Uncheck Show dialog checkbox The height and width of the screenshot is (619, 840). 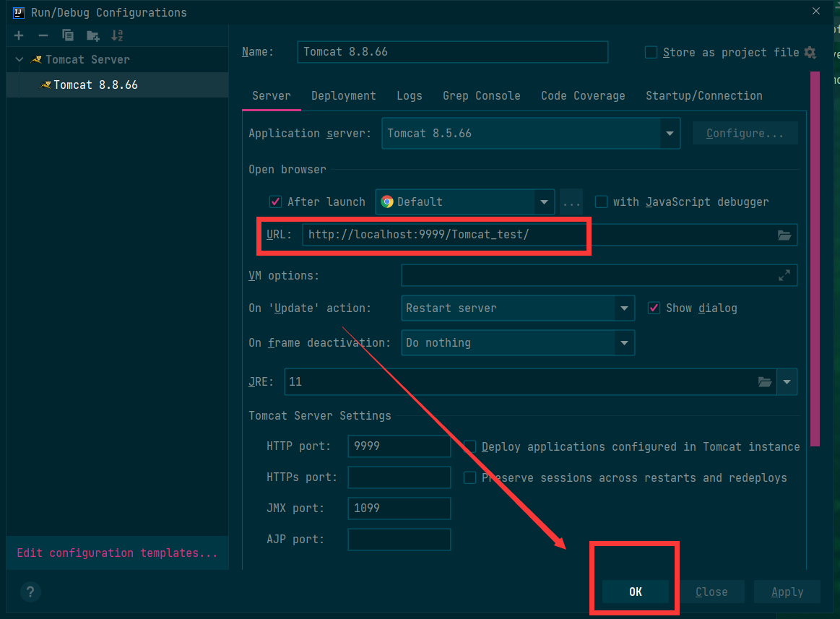tap(654, 308)
